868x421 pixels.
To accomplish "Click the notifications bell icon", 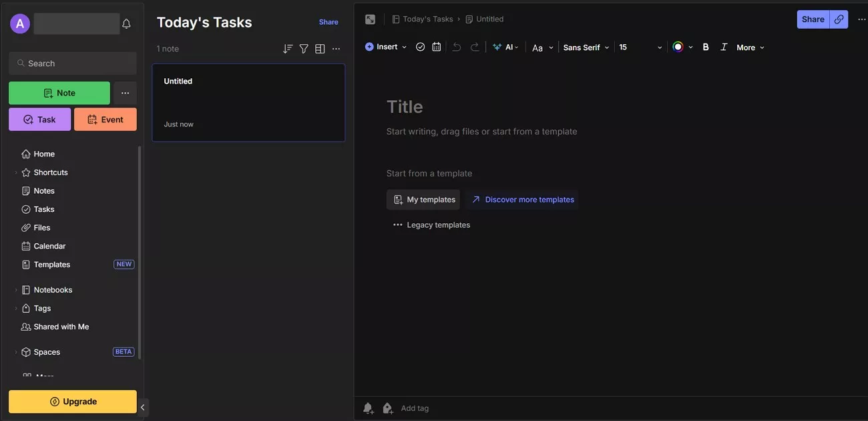I will [x=126, y=24].
